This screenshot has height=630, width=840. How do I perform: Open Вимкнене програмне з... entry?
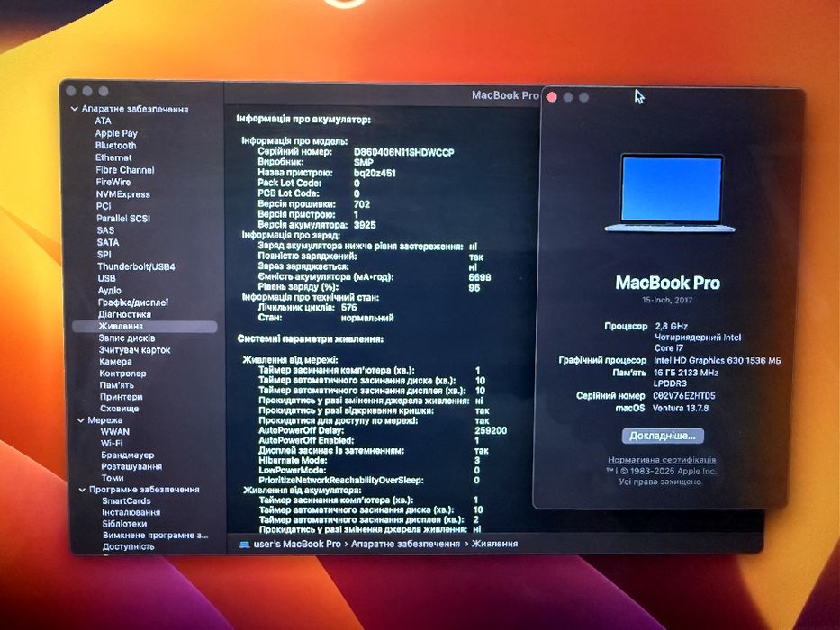point(156,535)
